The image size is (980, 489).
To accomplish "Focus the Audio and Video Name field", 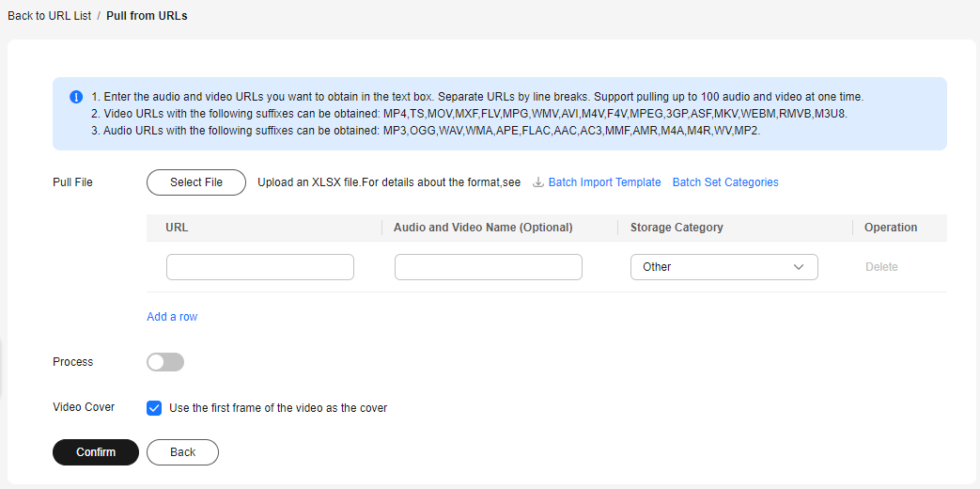I will click(x=489, y=267).
